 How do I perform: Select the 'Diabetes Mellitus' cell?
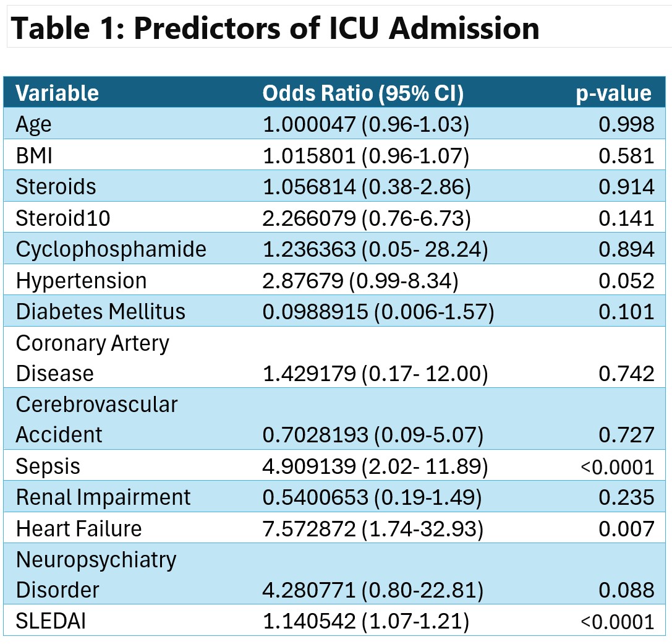[x=100, y=311]
